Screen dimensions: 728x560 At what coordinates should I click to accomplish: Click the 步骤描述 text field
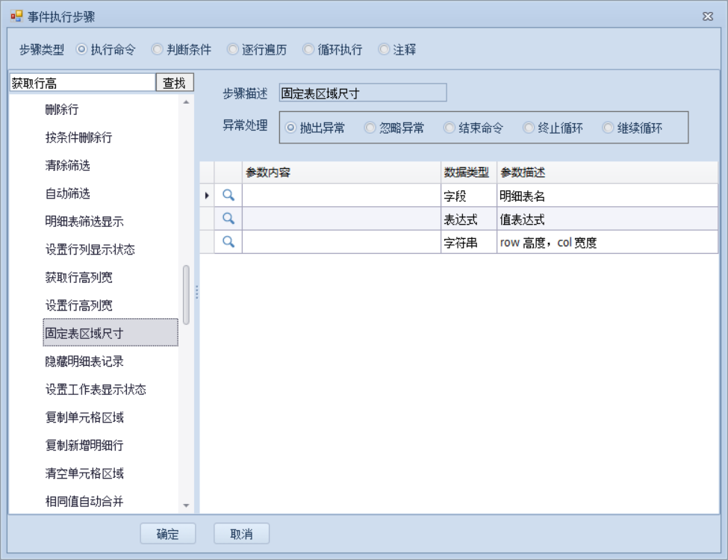coord(362,93)
